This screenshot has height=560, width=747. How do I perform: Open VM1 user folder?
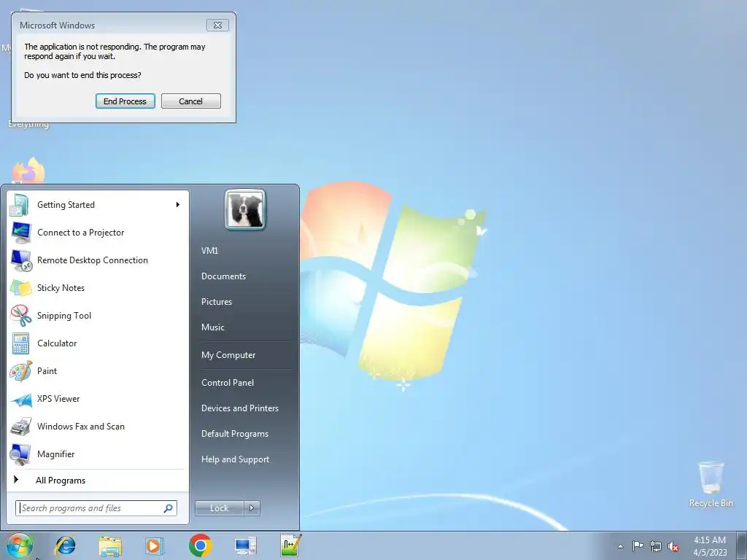(x=209, y=251)
